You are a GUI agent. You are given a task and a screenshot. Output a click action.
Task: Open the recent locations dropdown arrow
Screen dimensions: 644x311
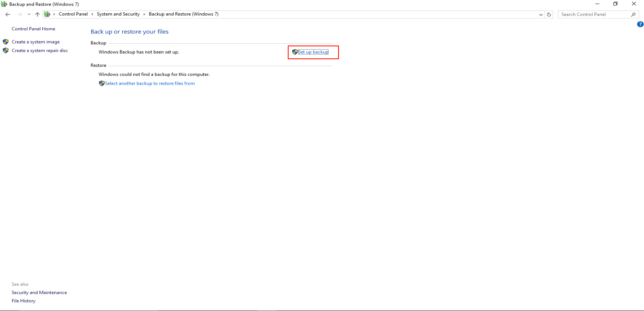point(29,14)
